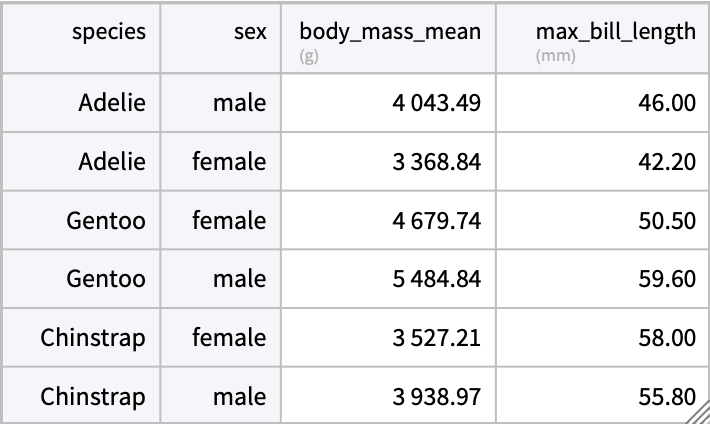The image size is (710, 424).
Task: Click the species column header
Action: (x=108, y=32)
